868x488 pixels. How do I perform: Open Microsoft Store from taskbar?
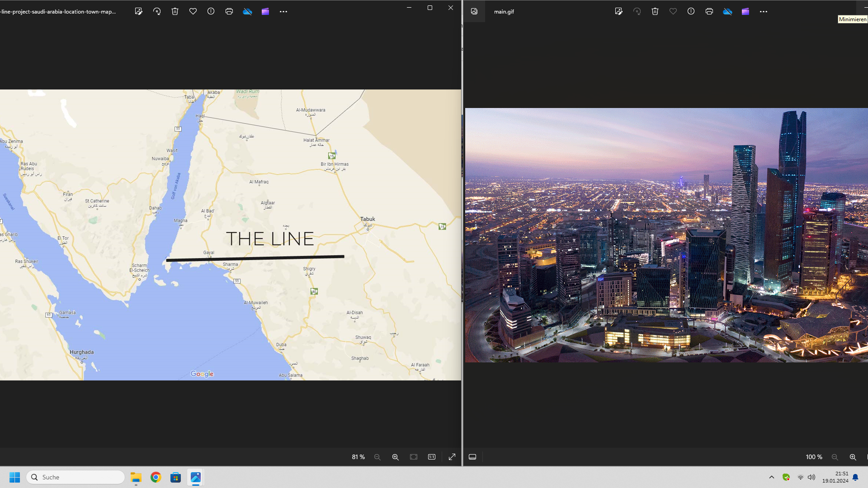pyautogui.click(x=176, y=477)
